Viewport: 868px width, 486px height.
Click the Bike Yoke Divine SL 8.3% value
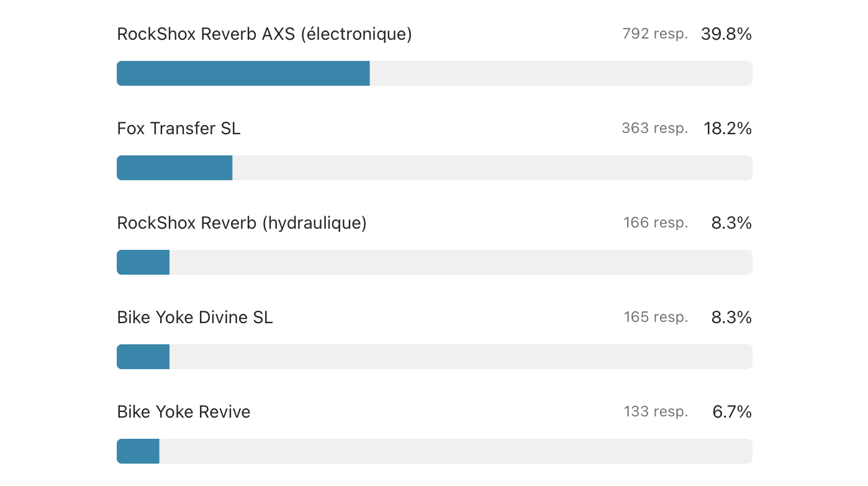(x=731, y=318)
